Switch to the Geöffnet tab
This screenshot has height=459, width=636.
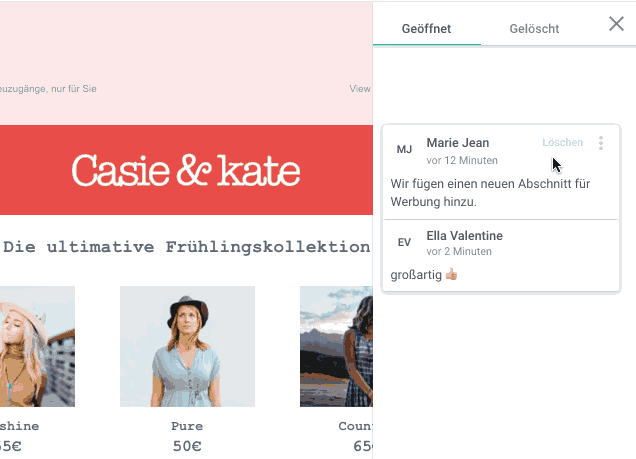pos(426,29)
